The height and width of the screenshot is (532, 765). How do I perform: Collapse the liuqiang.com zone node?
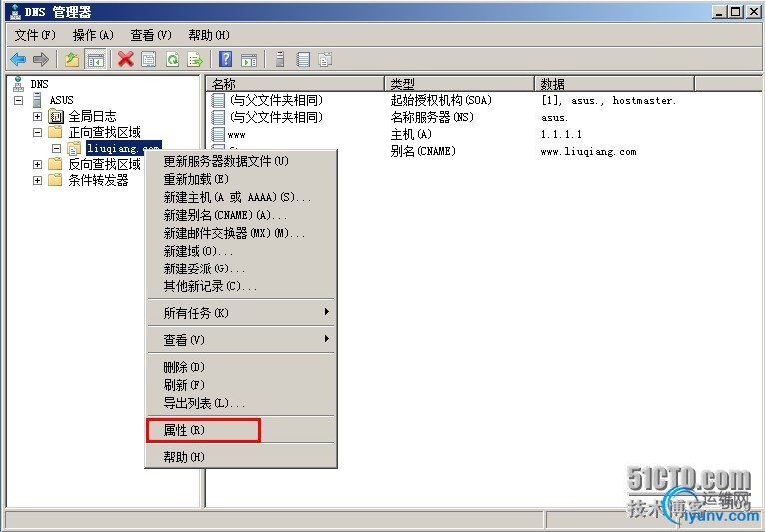(57, 148)
